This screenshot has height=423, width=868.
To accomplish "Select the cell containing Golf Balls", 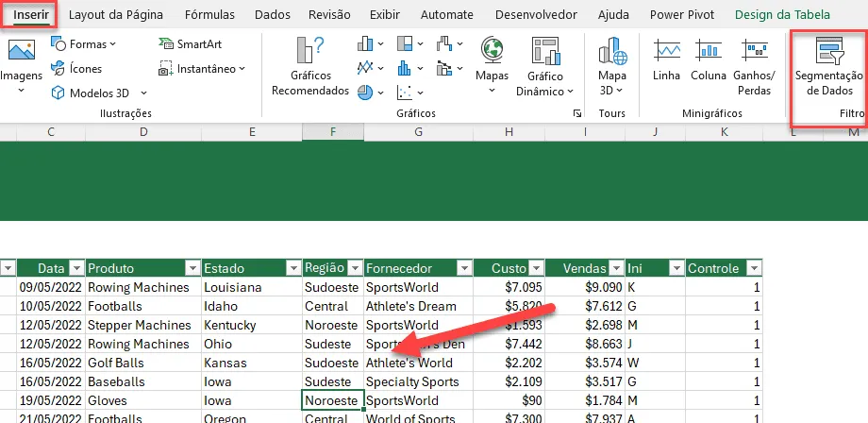I will [x=143, y=363].
